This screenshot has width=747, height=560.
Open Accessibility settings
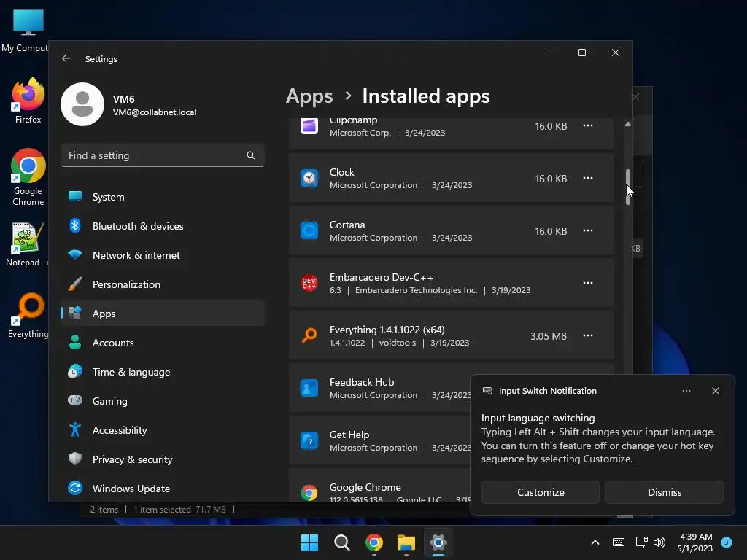pos(163,430)
